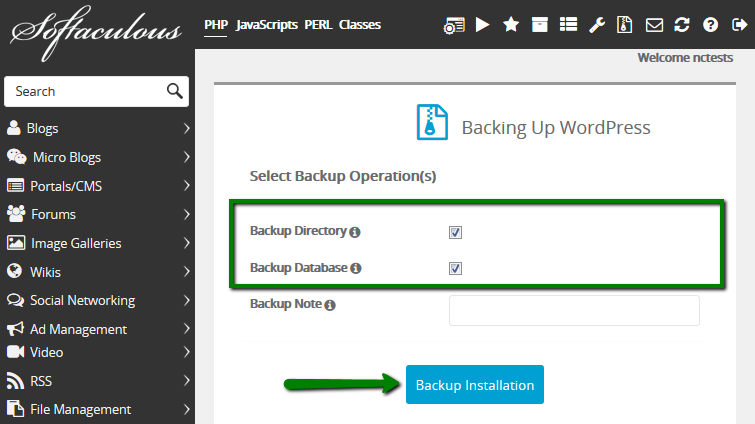
Task: Open the wrench settings icon
Action: 597,25
